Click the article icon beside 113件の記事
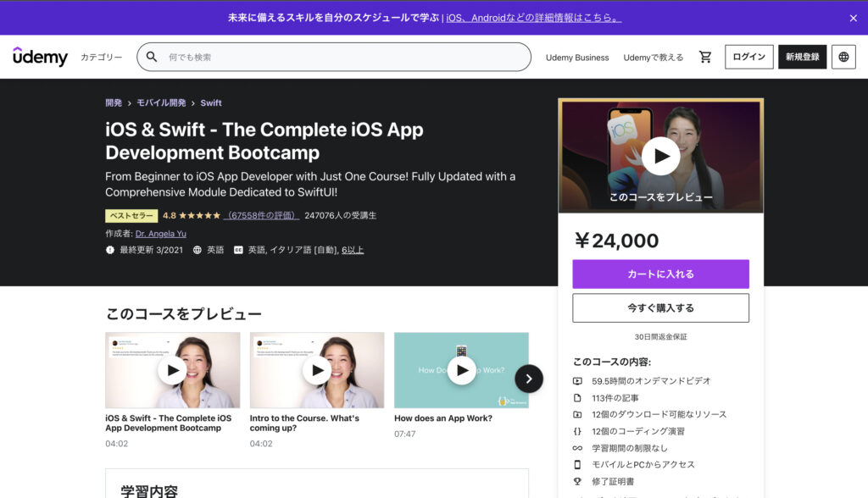The height and width of the screenshot is (498, 868). click(577, 398)
